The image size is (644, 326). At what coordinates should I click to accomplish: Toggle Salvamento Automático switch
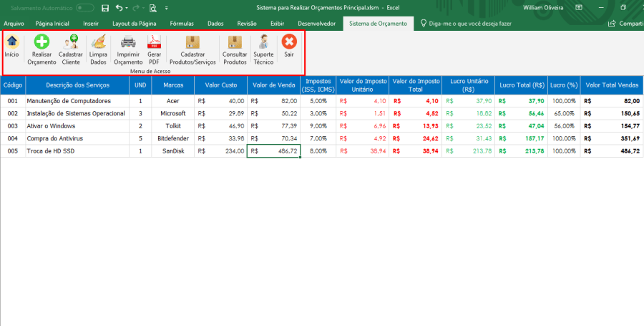85,8
